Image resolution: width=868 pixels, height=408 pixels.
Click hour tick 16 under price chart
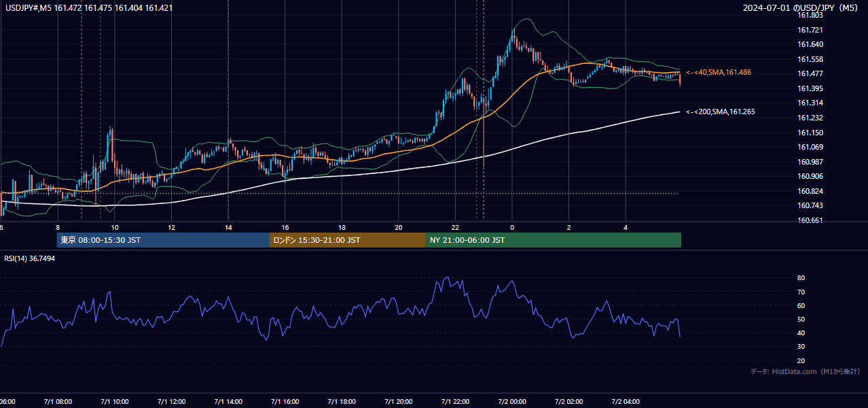click(x=285, y=227)
